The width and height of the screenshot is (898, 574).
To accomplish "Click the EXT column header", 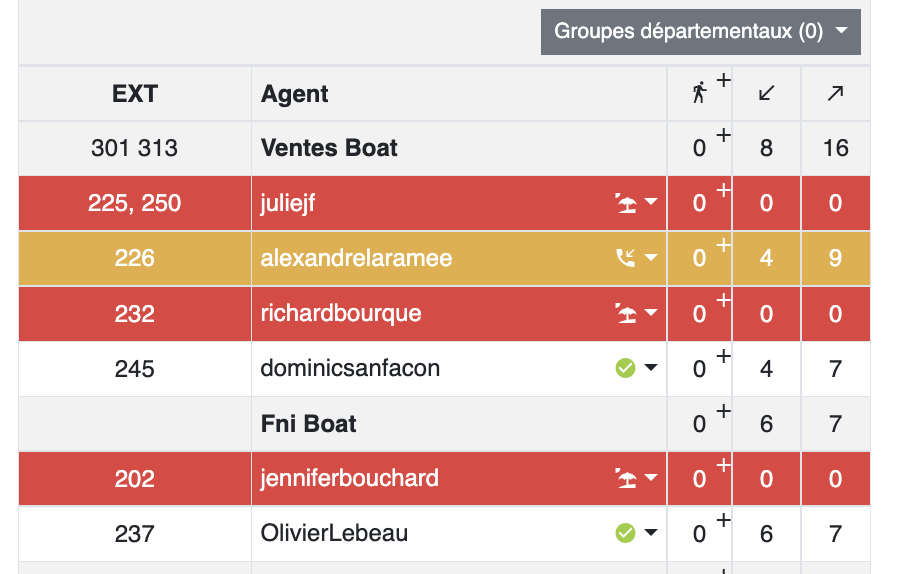I will (135, 94).
